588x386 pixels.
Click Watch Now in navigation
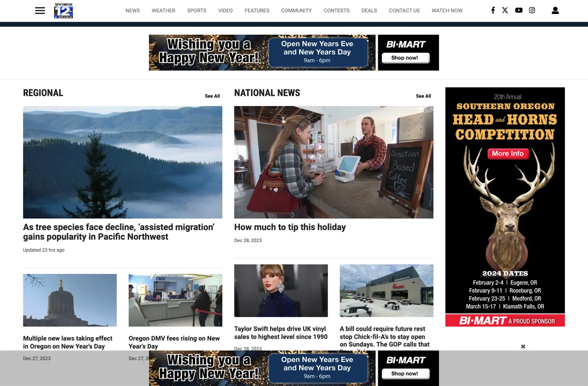click(447, 10)
